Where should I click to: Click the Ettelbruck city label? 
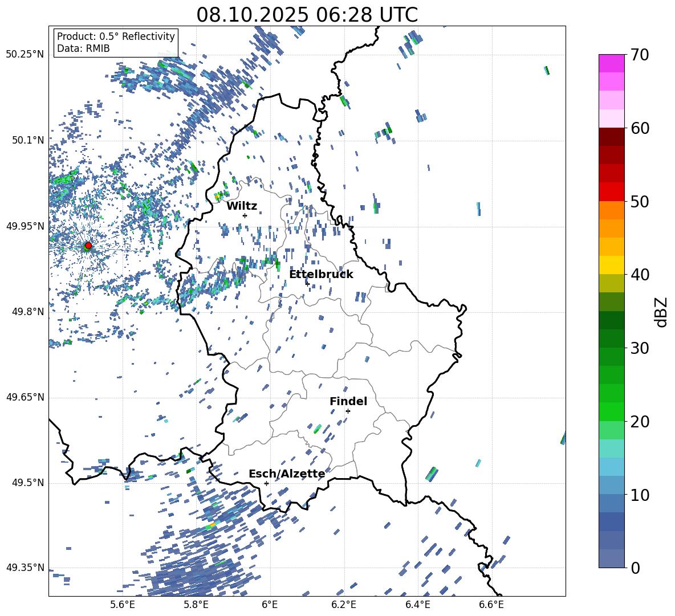pos(321,275)
